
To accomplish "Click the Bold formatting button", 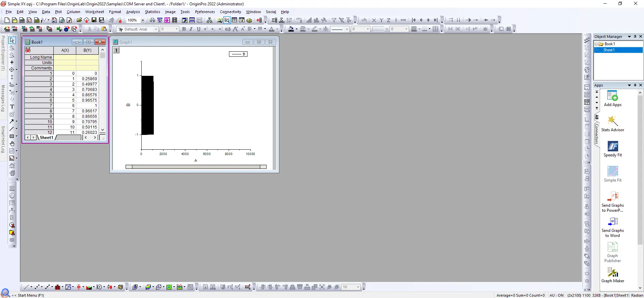I will coord(184,29).
